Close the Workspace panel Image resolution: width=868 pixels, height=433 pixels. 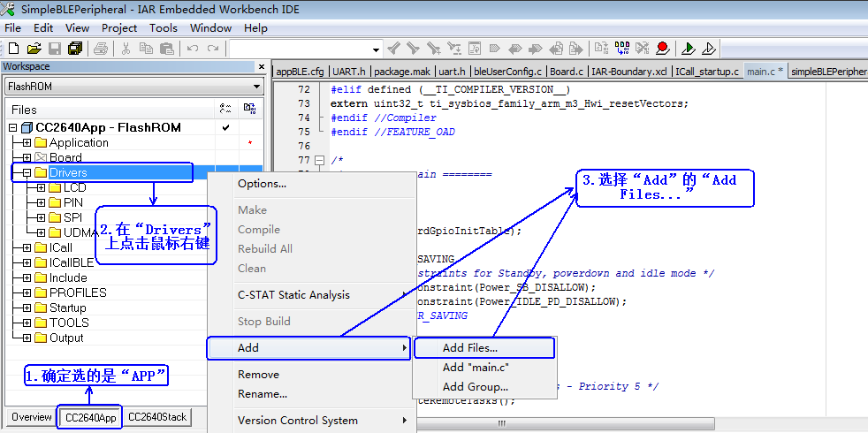262,66
